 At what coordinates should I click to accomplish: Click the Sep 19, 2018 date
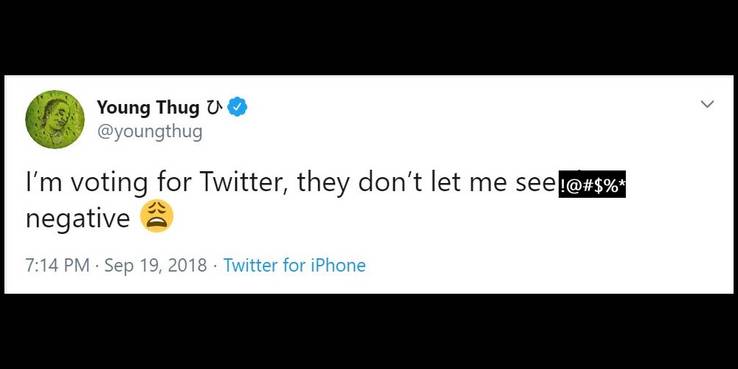155,265
